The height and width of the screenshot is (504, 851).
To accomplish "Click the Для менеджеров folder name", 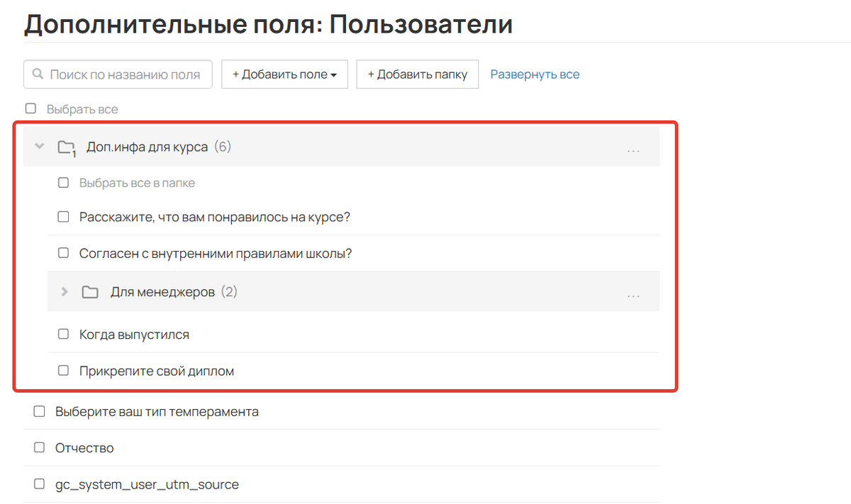I will 162,292.
